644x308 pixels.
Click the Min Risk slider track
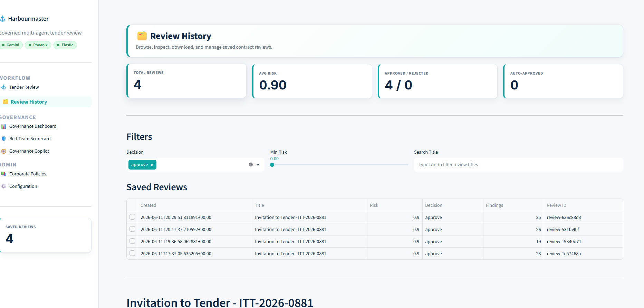pyautogui.click(x=340, y=165)
